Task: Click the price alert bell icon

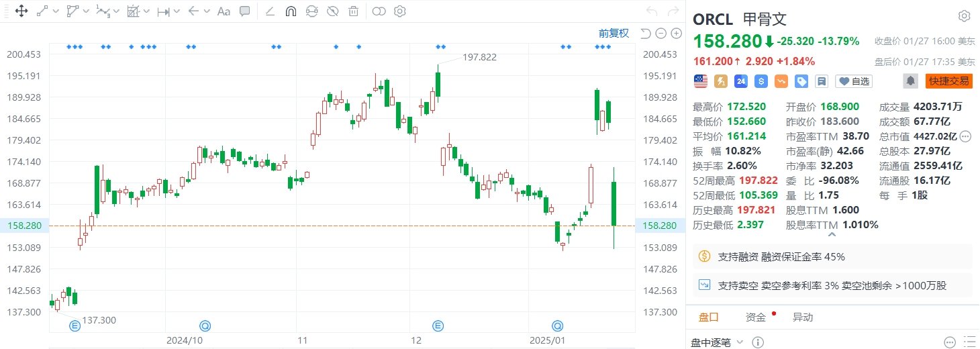Action: pos(911,81)
